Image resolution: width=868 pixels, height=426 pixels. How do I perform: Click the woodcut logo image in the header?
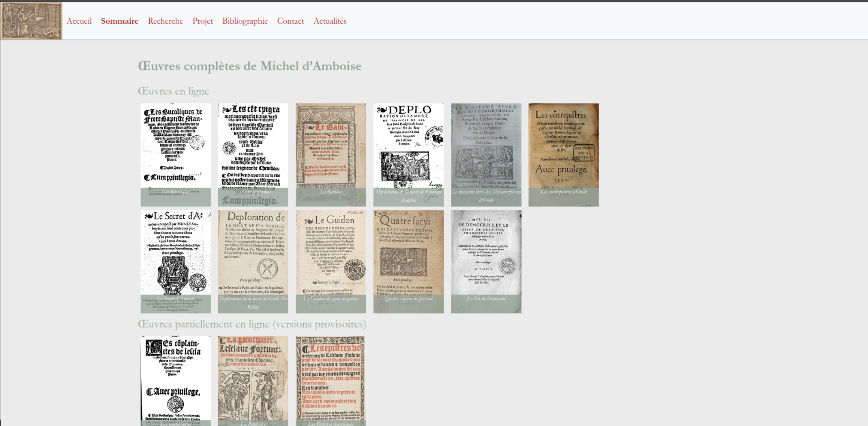coord(31,21)
